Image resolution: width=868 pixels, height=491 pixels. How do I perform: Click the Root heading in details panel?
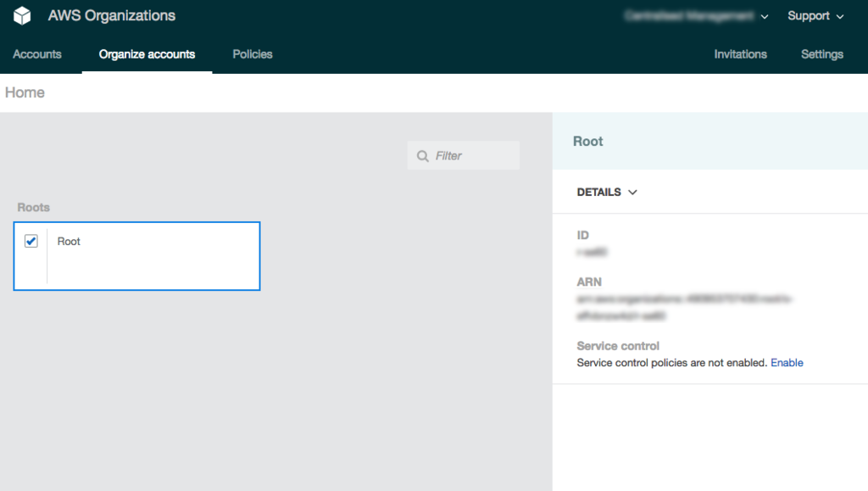[x=588, y=142]
